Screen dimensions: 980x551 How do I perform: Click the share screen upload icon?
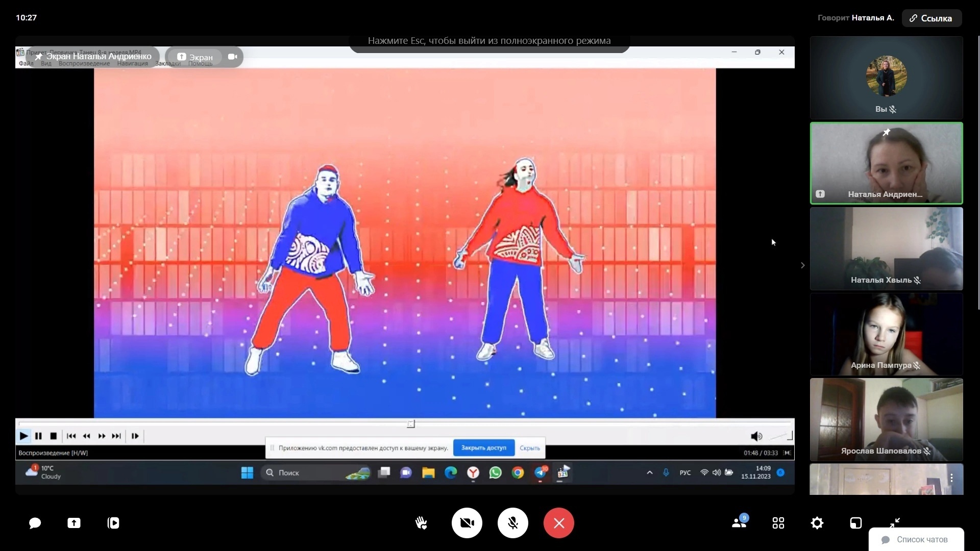pyautogui.click(x=74, y=523)
